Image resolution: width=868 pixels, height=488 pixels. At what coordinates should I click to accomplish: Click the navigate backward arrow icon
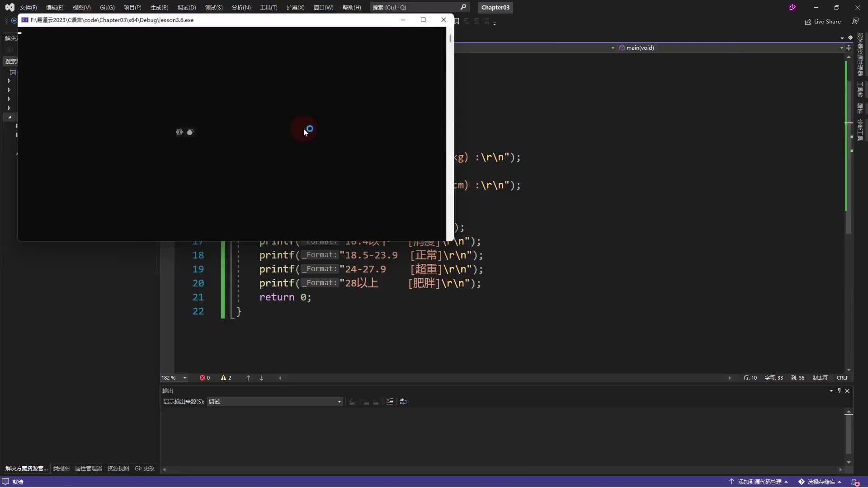(14, 21)
